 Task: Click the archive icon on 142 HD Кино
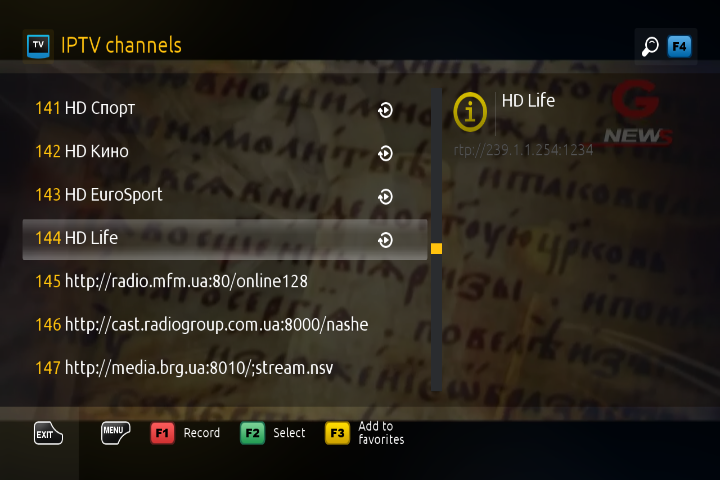click(x=385, y=153)
